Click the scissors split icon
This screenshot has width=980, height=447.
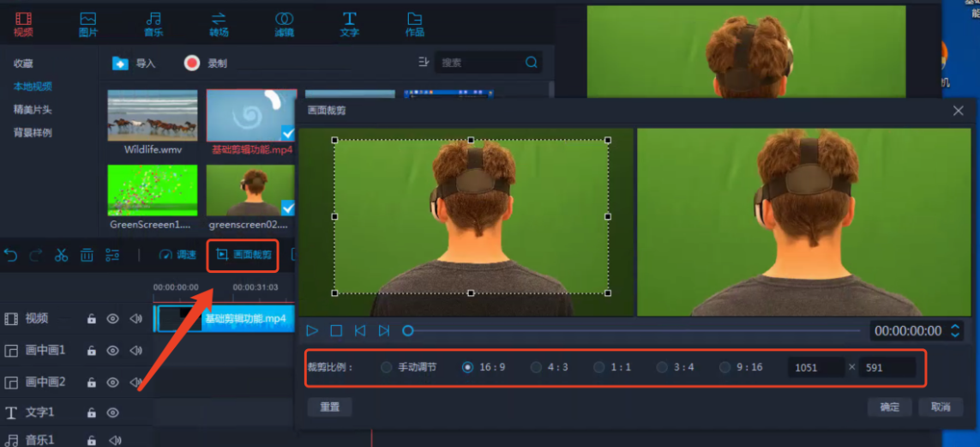(x=61, y=255)
